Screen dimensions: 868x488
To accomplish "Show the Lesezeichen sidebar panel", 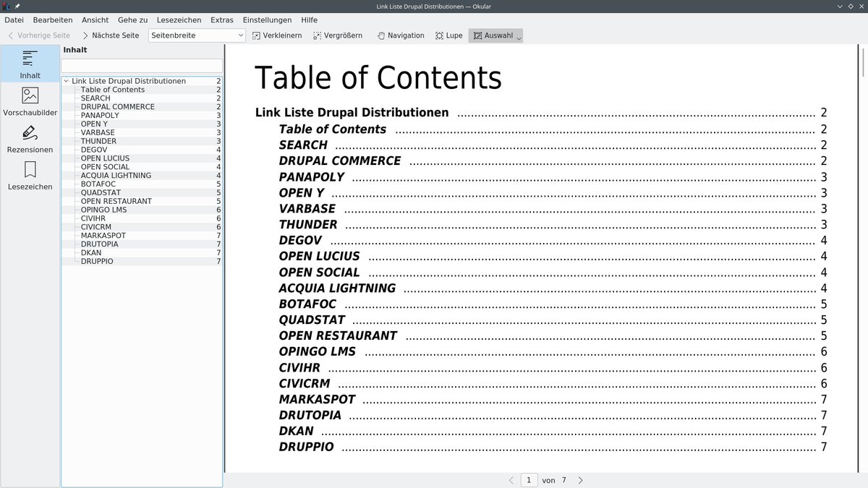I will coord(30,174).
